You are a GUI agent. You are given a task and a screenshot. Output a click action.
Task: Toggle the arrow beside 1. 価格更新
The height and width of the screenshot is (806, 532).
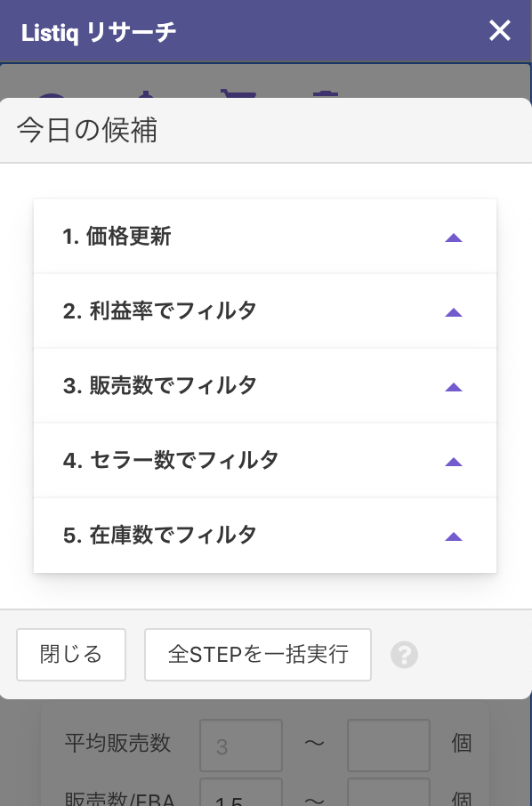pos(454,238)
